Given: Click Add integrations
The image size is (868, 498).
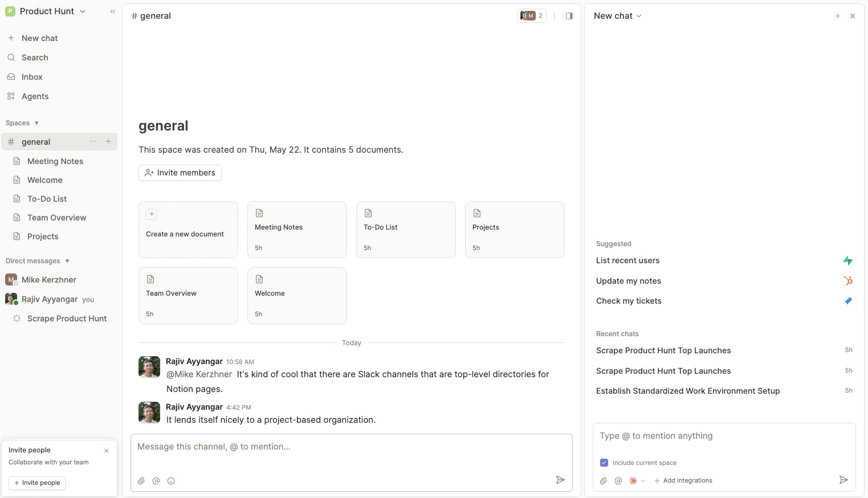Looking at the screenshot, I should pos(683,481).
